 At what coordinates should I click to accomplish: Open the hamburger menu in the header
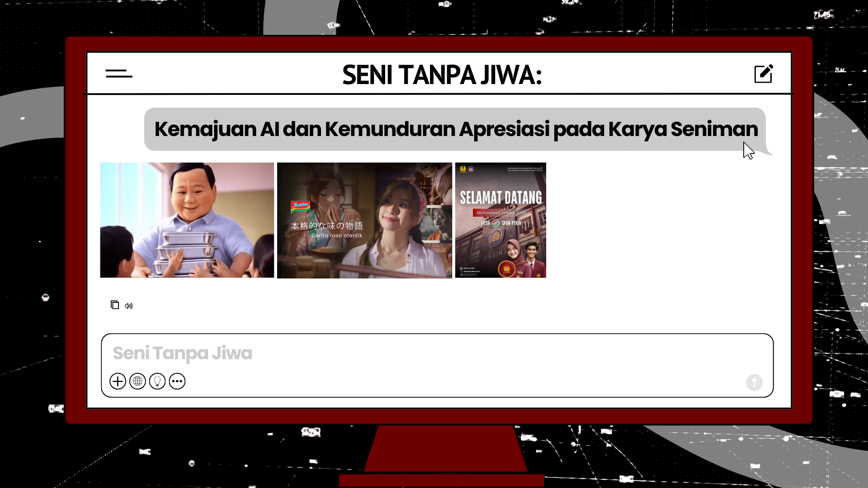119,74
